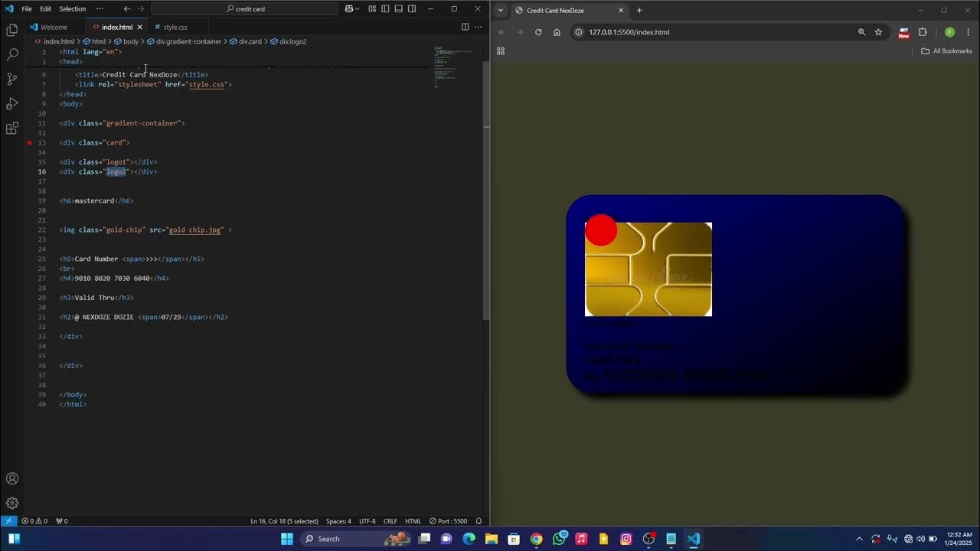Stop Live Server via Port : 5500
The height and width of the screenshot is (551, 980).
(449, 521)
